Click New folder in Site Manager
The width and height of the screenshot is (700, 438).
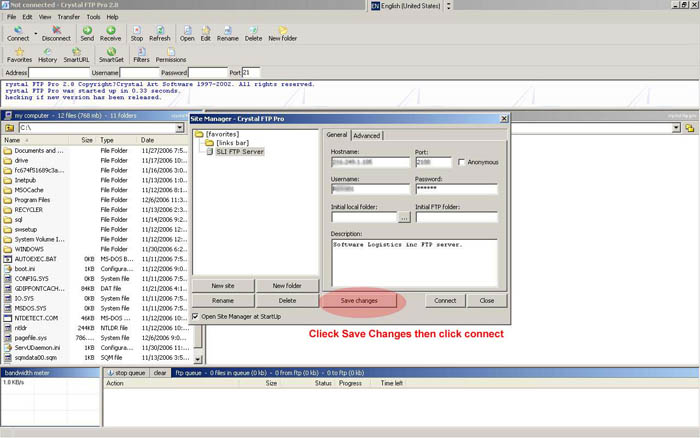tap(287, 286)
